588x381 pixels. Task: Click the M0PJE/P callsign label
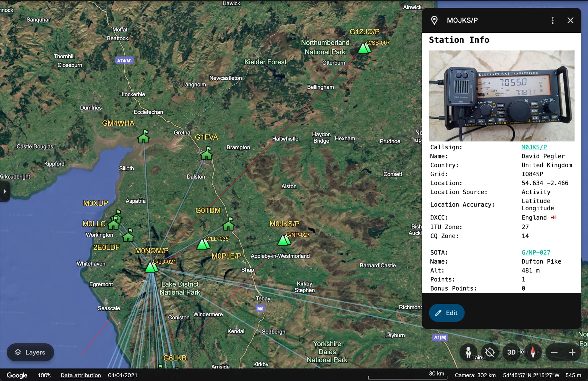coord(226,256)
